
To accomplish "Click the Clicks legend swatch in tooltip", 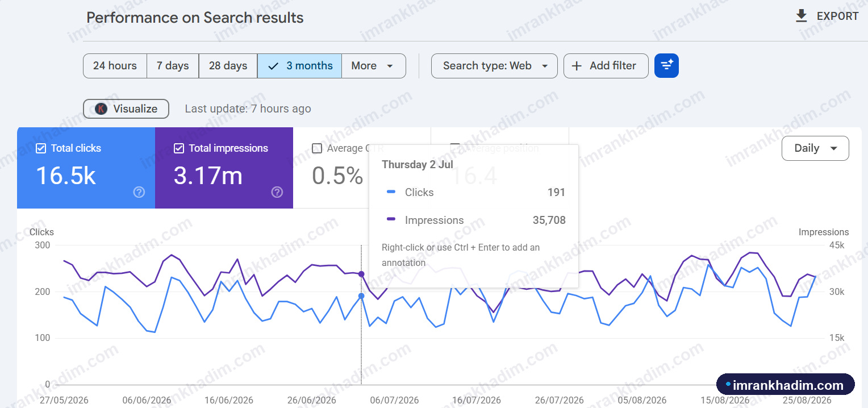I will 391,192.
